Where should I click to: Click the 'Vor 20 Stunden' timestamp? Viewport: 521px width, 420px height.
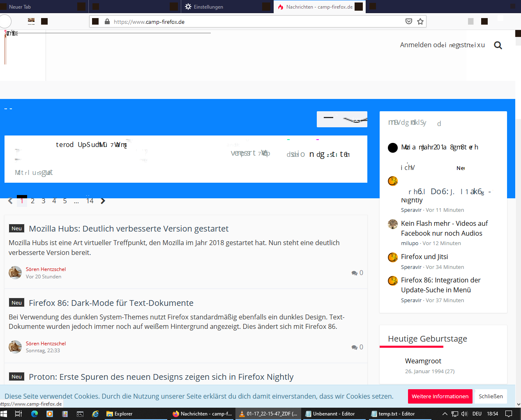44,277
